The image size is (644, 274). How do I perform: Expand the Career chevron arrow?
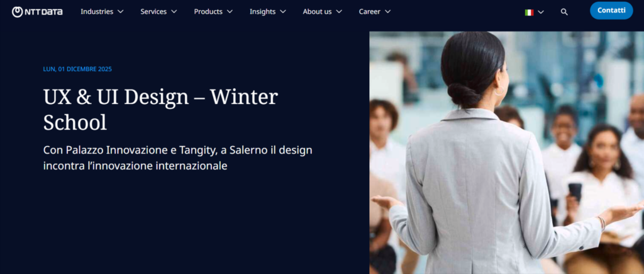point(387,12)
